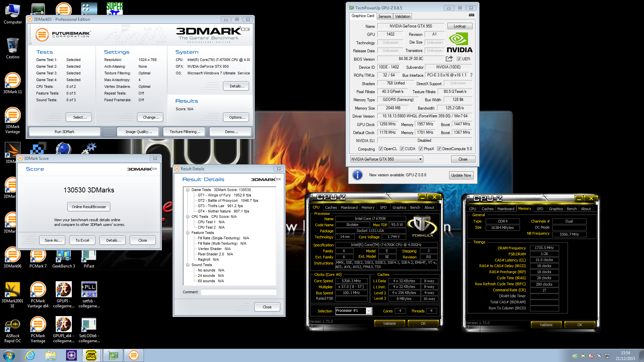The height and width of the screenshot is (362, 644).
Task: Open SetLODb6 collegamento shortcut
Action: point(89,330)
